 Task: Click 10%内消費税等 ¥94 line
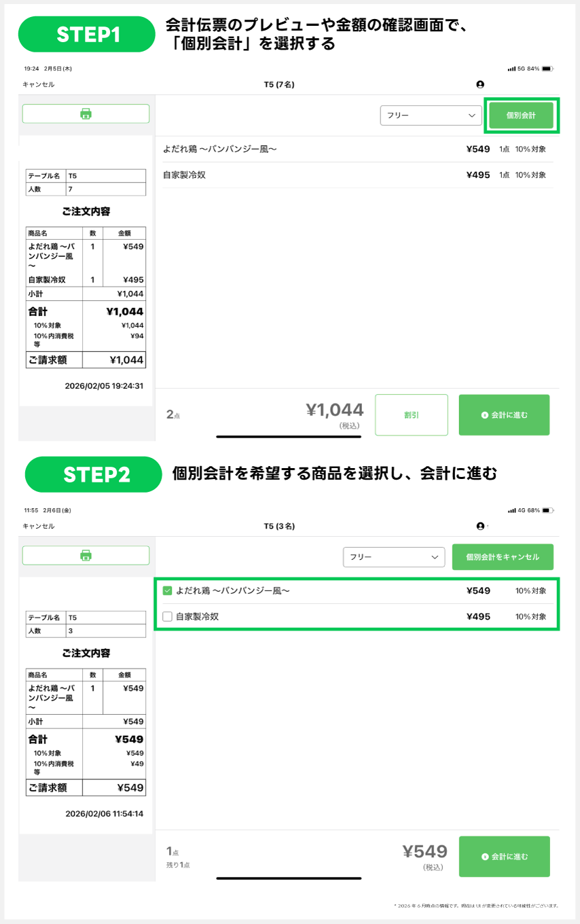(86, 340)
